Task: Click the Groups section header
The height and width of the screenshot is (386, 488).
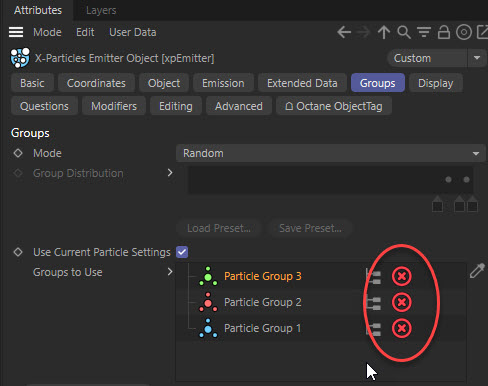Action: coord(30,133)
